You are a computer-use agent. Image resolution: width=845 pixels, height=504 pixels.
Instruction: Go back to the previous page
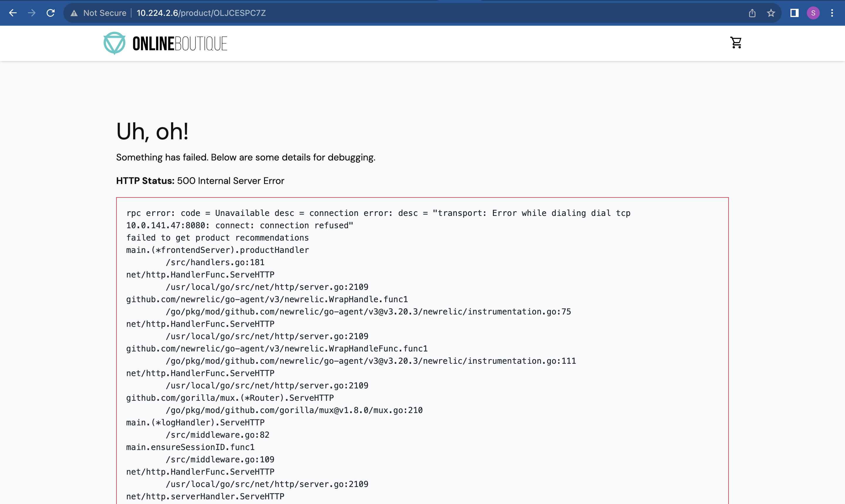[13, 13]
